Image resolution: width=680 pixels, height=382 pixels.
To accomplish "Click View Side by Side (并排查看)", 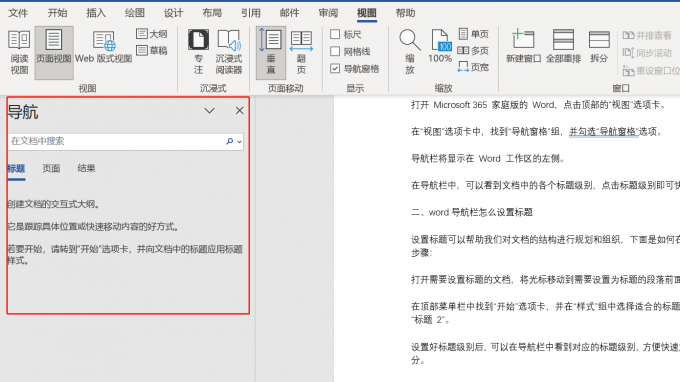I will point(647,36).
